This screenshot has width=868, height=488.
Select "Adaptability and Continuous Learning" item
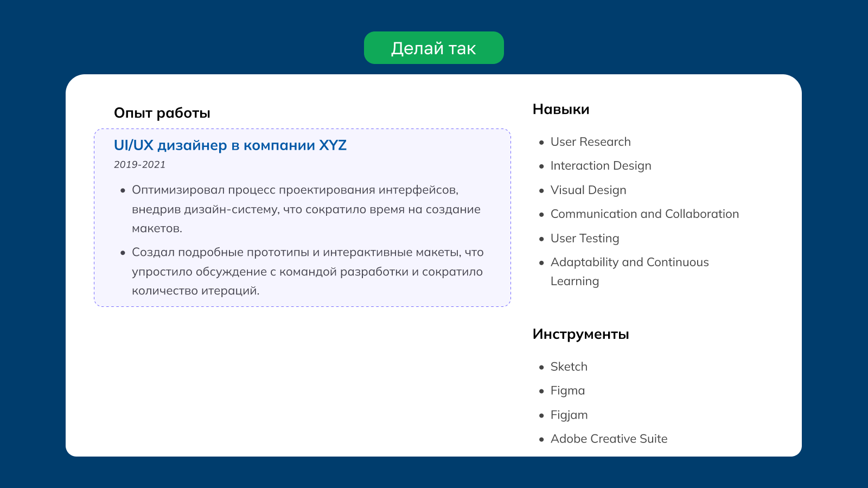point(629,262)
